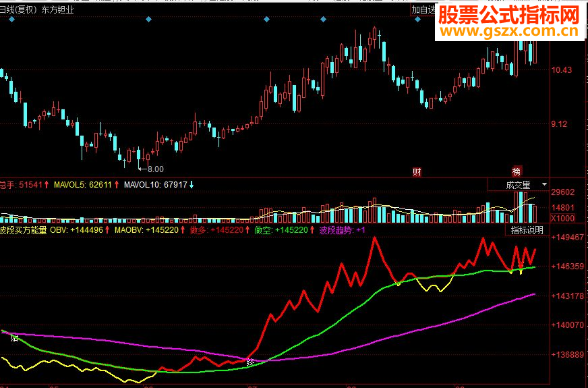Click the blue diamond below 加自选
588x388 pixels.
418,19
